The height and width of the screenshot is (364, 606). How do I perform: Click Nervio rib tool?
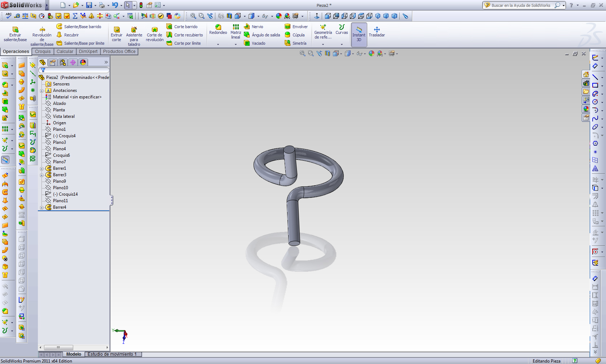tap(254, 27)
